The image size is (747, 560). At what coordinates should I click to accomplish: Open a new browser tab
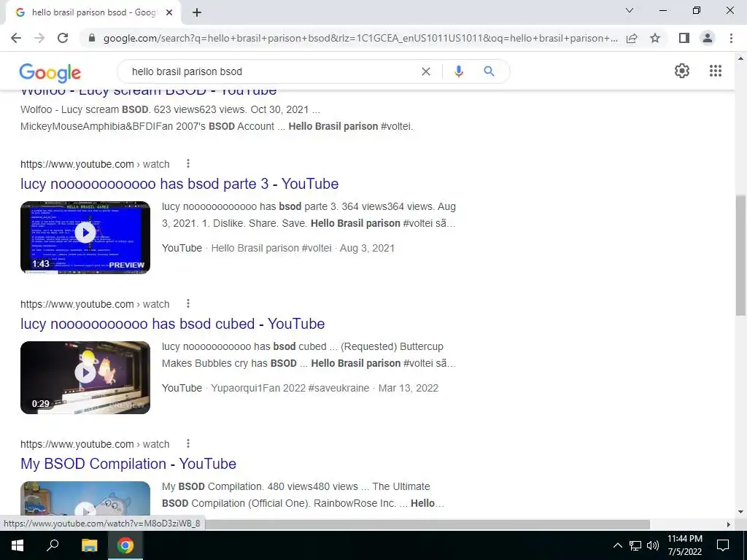197,13
